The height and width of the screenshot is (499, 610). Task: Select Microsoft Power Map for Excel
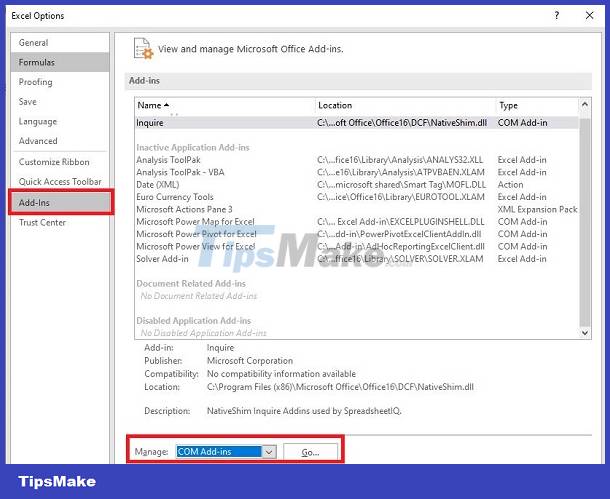357,222
